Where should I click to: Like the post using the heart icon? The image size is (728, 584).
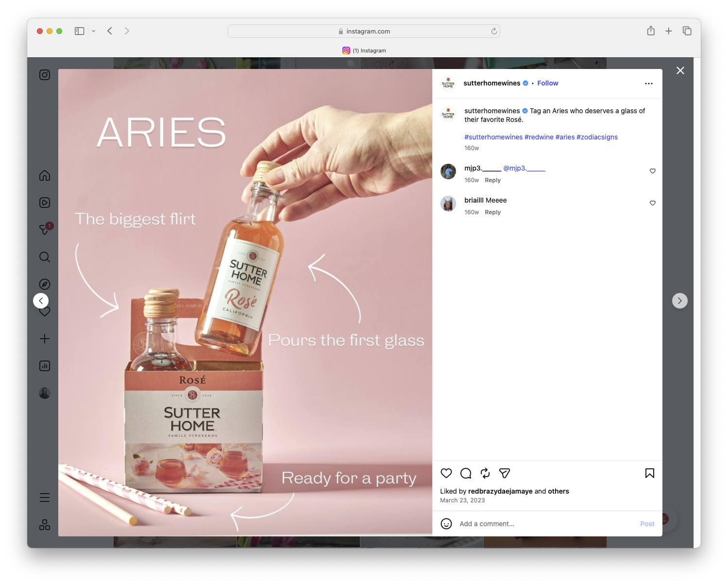point(446,473)
